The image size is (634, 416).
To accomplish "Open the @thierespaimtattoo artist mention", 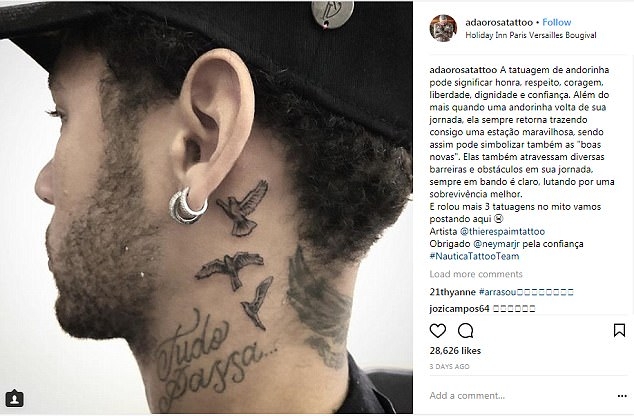I will [x=502, y=232].
